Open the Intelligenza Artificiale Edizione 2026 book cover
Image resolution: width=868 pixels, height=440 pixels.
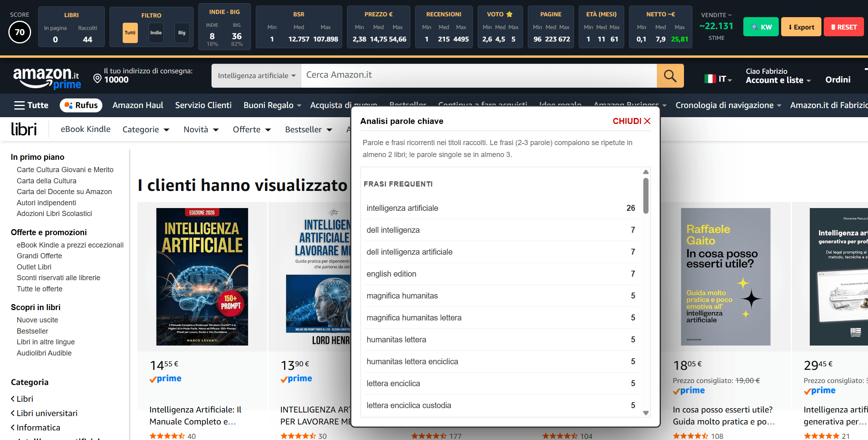coord(202,277)
